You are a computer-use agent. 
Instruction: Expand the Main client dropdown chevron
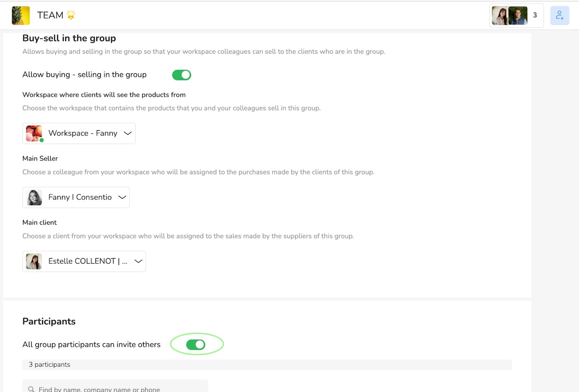138,261
